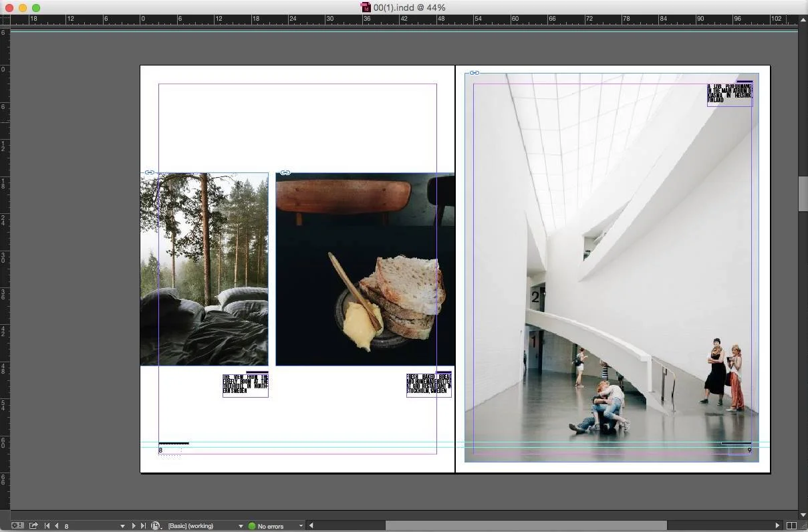Click the horizontal ruler at top

(404, 20)
